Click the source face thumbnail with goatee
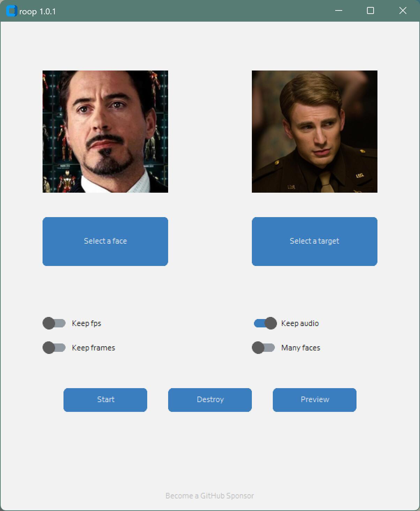Screen dimensions: 420x511 point(105,132)
